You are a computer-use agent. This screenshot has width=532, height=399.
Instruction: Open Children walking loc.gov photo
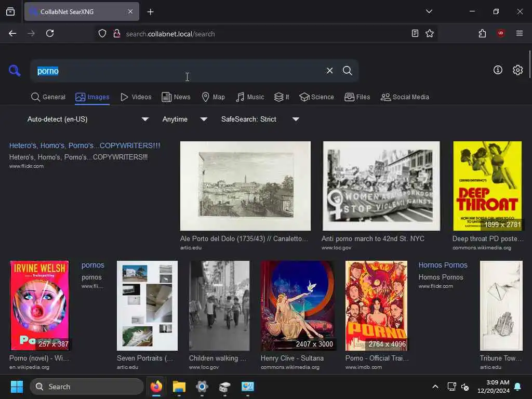(219, 305)
